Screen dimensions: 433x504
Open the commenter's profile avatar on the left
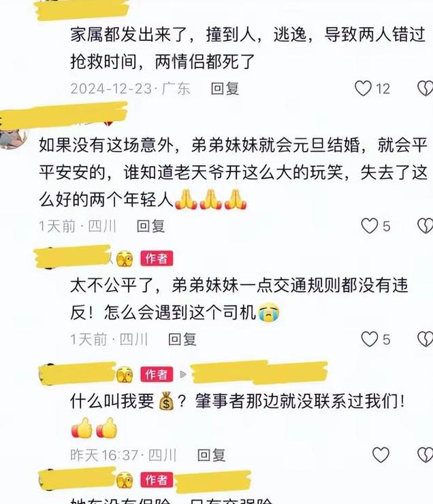(13, 137)
